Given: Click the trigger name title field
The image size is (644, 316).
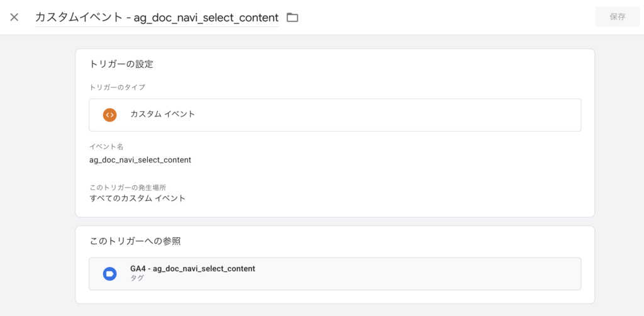Looking at the screenshot, I should click(156, 18).
